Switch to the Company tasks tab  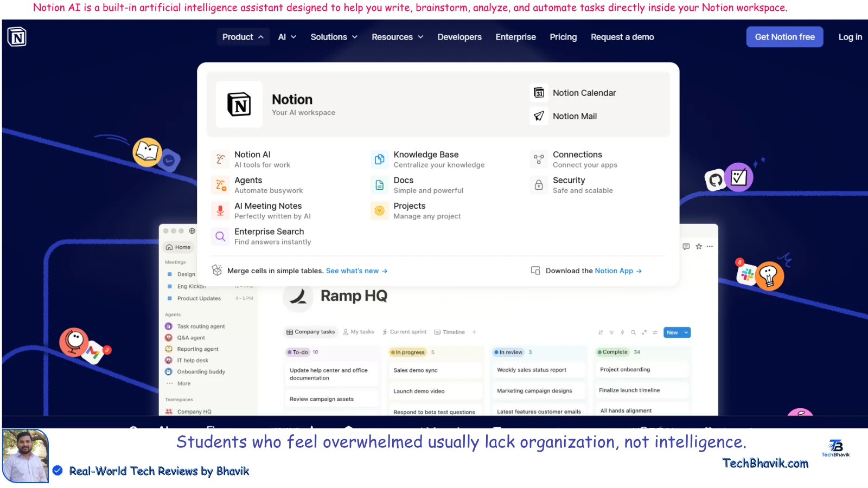pos(310,332)
